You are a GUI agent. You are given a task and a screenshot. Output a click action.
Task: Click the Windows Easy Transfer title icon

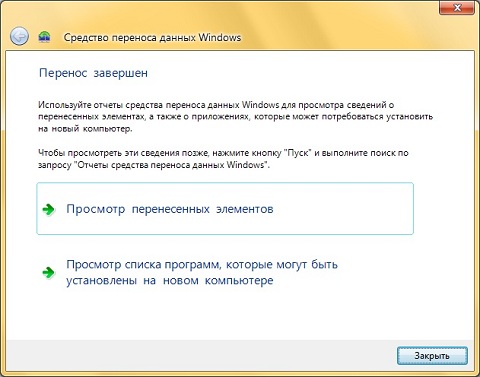pos(44,37)
